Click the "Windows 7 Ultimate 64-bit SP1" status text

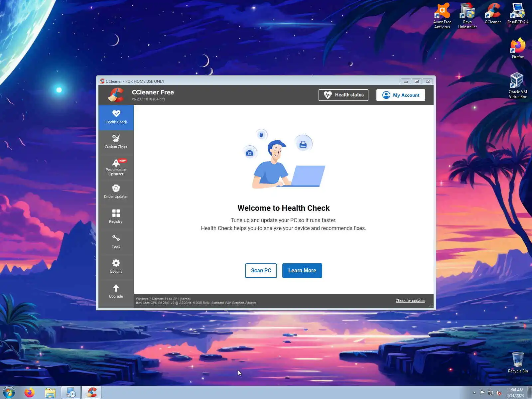coord(163,299)
